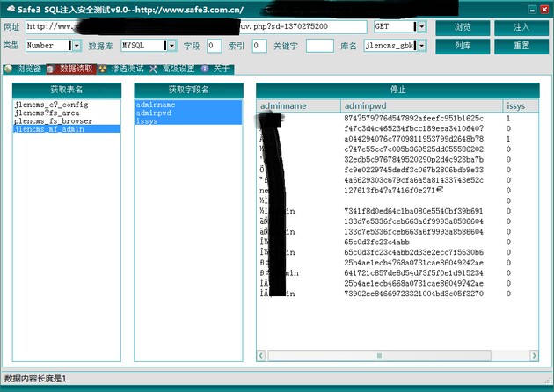554x392 pixels.
Task: Switch to the 数据读取 tab
Action: 70,68
